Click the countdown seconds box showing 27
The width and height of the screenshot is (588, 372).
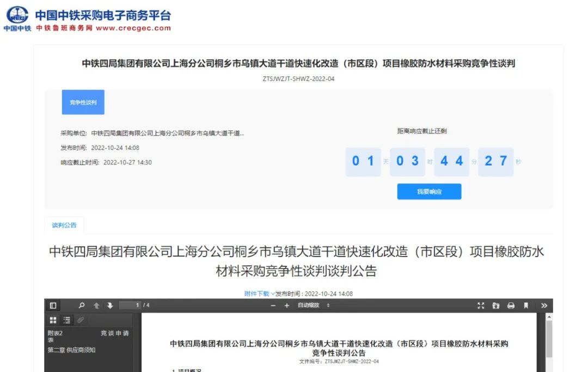(496, 162)
